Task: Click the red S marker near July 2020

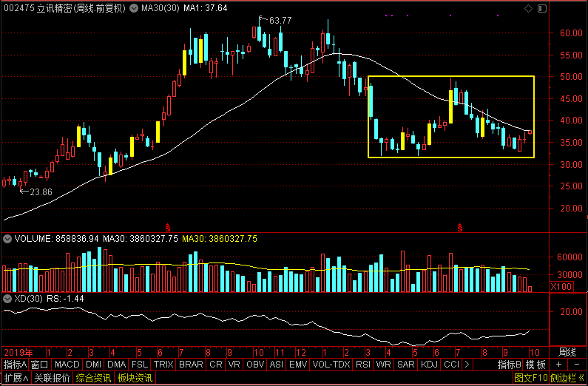Action: (x=460, y=227)
